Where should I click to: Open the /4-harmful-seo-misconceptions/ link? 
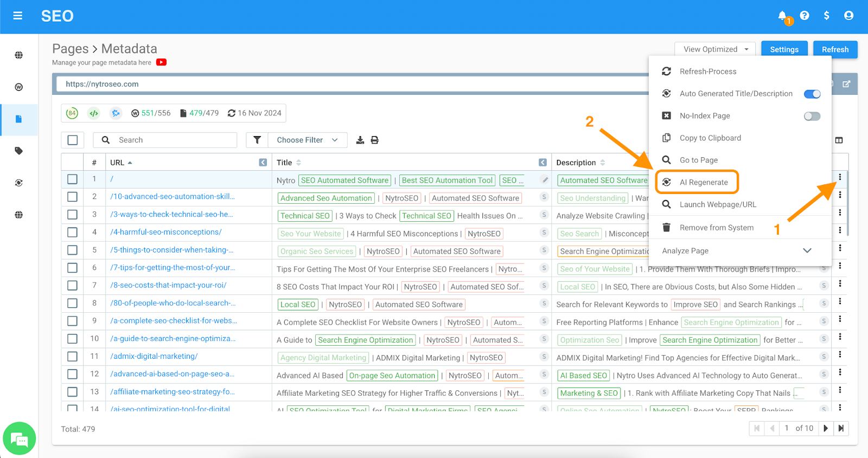click(166, 232)
